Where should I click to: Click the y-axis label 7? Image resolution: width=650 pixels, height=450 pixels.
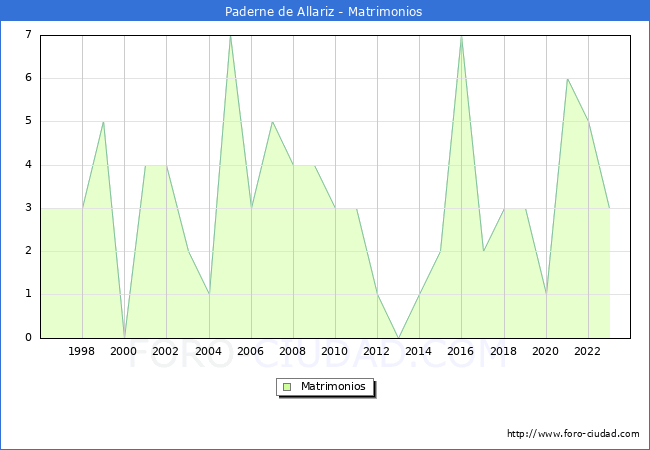(28, 34)
